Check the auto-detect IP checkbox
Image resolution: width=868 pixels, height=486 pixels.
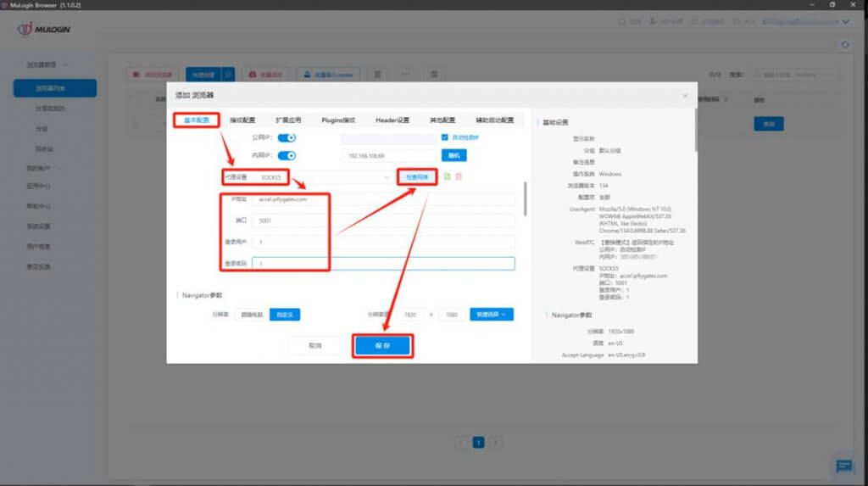444,137
